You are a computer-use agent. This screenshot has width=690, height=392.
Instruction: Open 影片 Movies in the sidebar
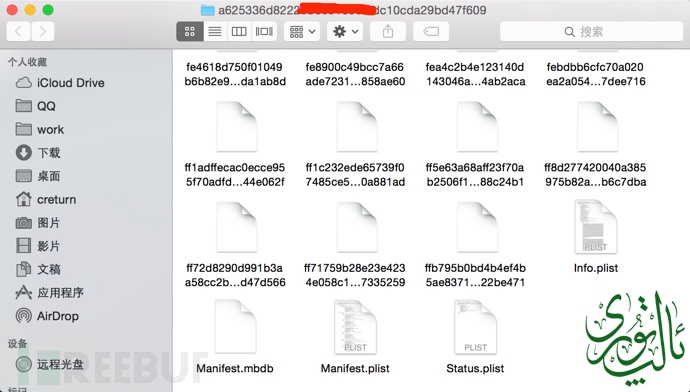coord(38,246)
